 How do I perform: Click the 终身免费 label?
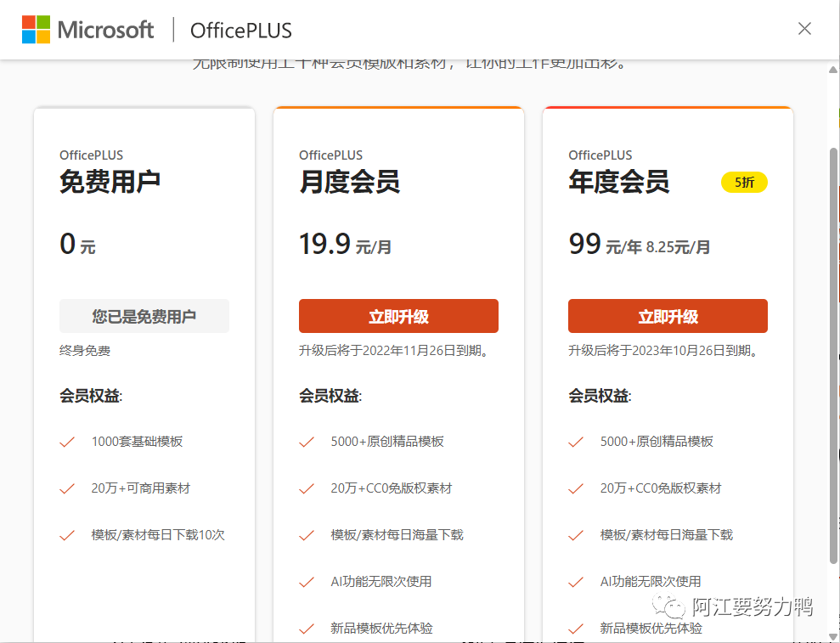pos(85,351)
